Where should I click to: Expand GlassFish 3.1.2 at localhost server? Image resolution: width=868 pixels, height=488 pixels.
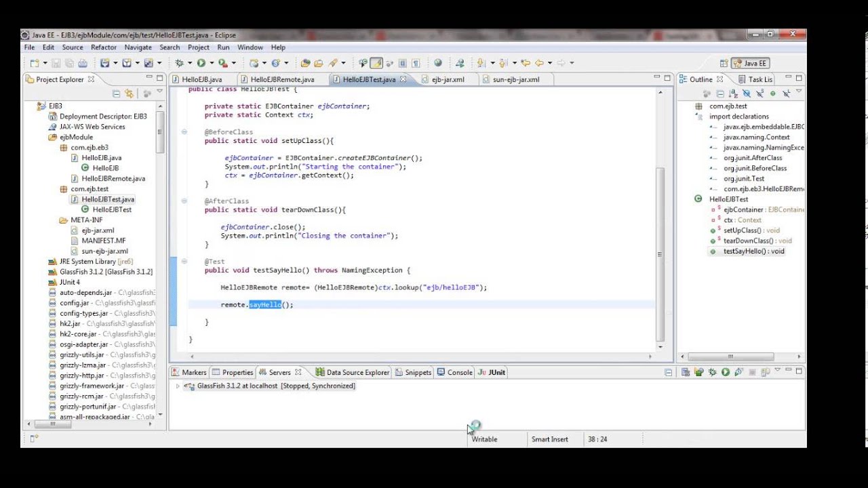178,386
